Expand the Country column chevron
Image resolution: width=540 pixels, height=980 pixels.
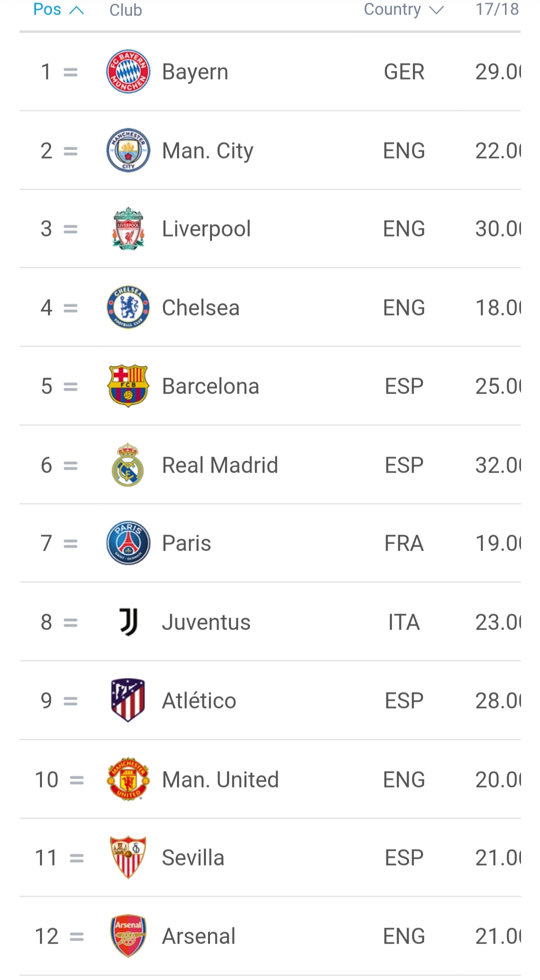pos(436,10)
